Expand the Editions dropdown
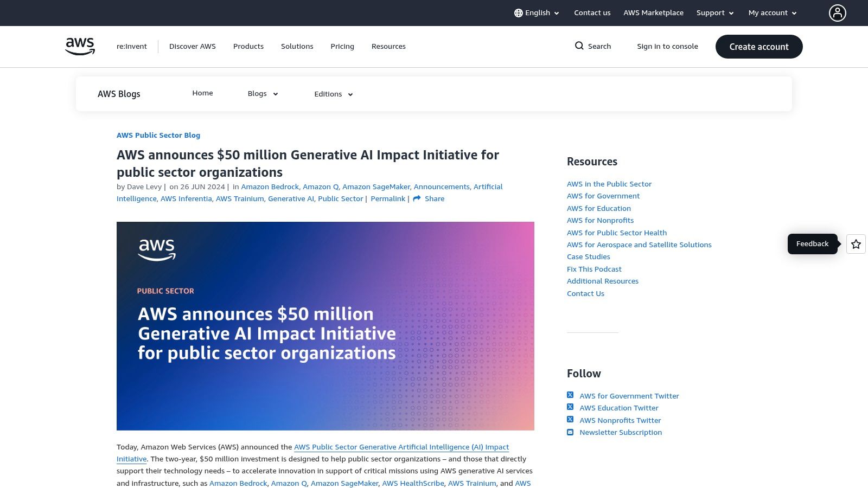The width and height of the screenshot is (868, 488). (x=333, y=94)
